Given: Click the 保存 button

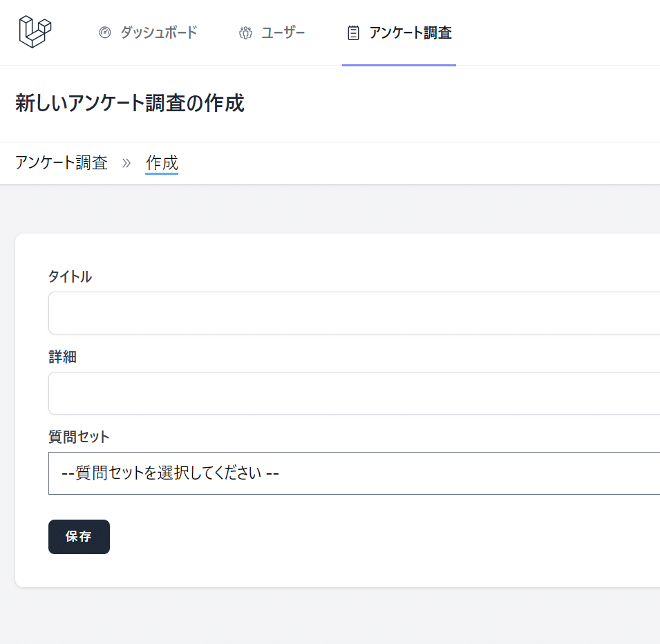Looking at the screenshot, I should point(79,537).
